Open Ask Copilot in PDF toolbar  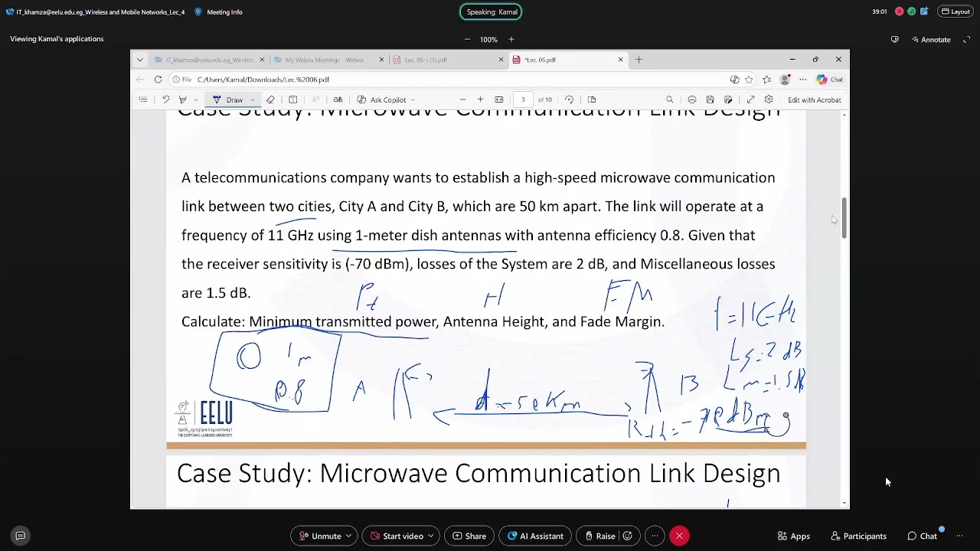(382, 99)
